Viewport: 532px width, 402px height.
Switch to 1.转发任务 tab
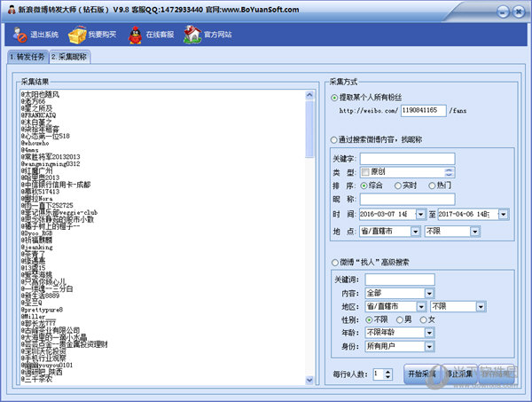click(27, 57)
